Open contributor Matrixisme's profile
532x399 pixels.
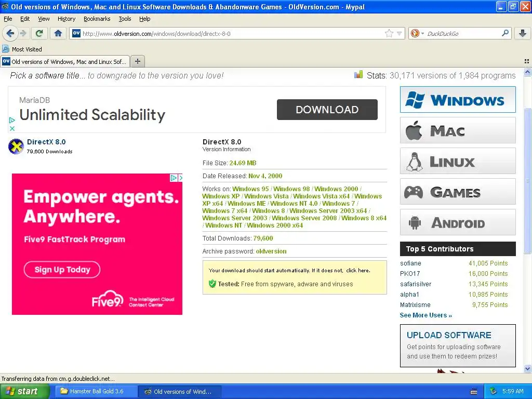pyautogui.click(x=415, y=304)
